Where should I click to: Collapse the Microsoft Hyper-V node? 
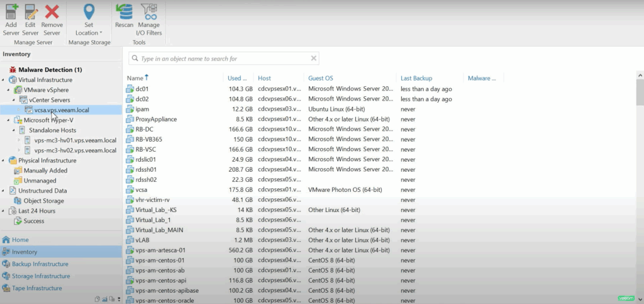(8, 120)
